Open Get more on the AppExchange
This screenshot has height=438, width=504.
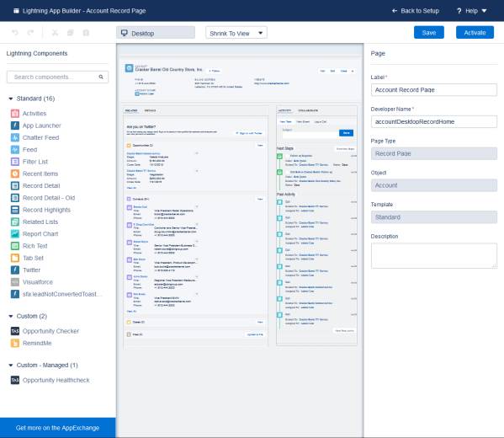coord(57,428)
